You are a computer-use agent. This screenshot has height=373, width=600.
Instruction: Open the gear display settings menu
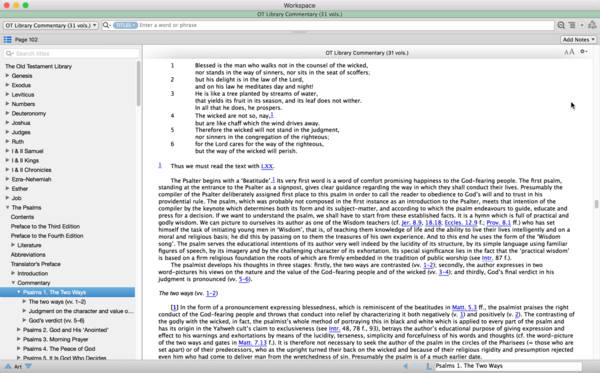(x=584, y=52)
